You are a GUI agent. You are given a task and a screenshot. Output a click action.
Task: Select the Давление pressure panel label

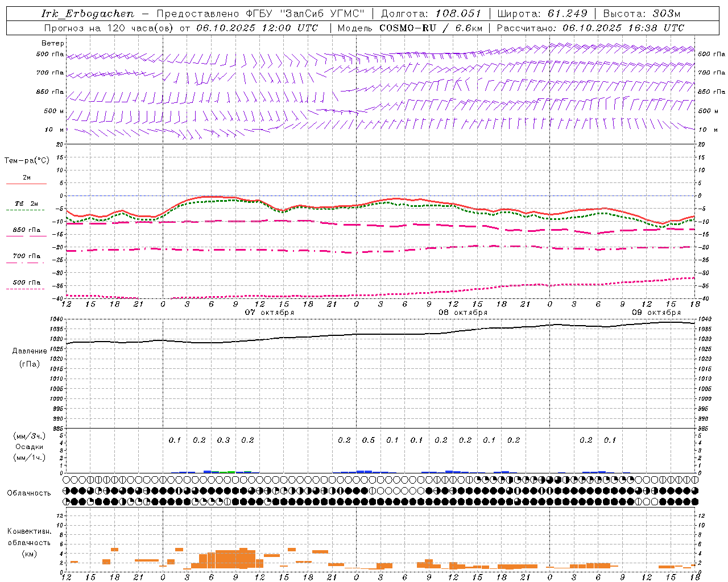[30, 351]
